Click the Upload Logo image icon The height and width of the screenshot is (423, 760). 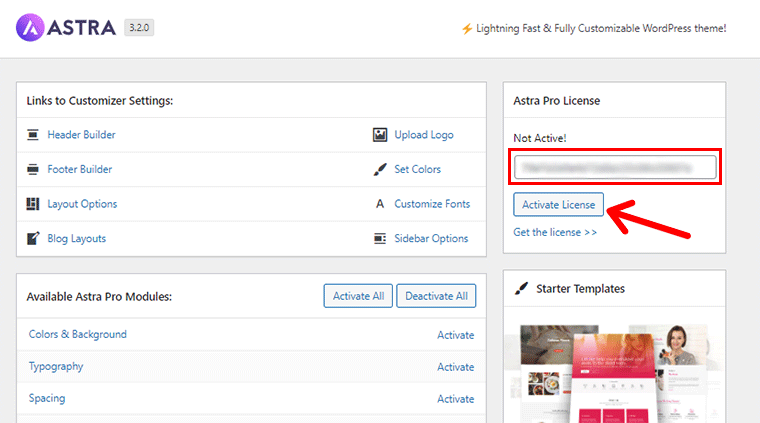click(x=380, y=135)
